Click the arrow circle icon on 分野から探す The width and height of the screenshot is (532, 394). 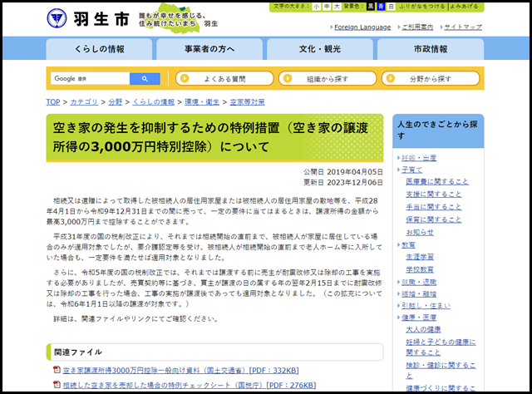(x=391, y=78)
